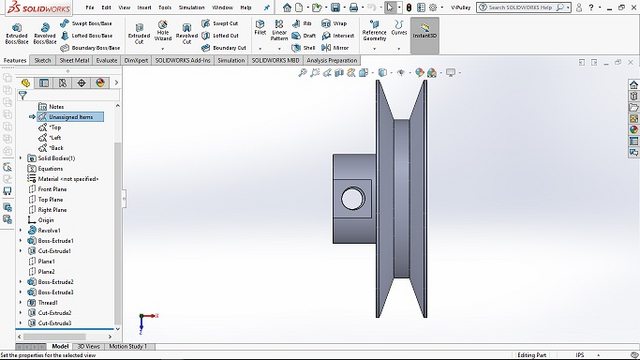Click the Section View icon in viewport
Image resolution: width=640 pixels, height=360 pixels.
[x=339, y=73]
